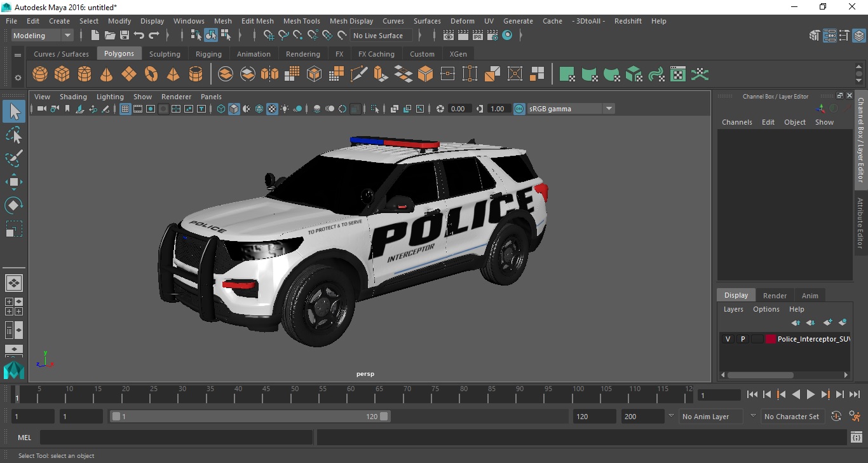This screenshot has height=463, width=868.
Task: Open the No Character Set dropdown
Action: click(x=792, y=417)
